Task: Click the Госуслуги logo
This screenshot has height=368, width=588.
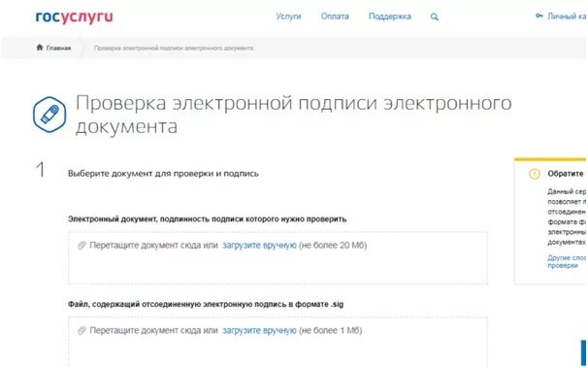Action: [75, 17]
